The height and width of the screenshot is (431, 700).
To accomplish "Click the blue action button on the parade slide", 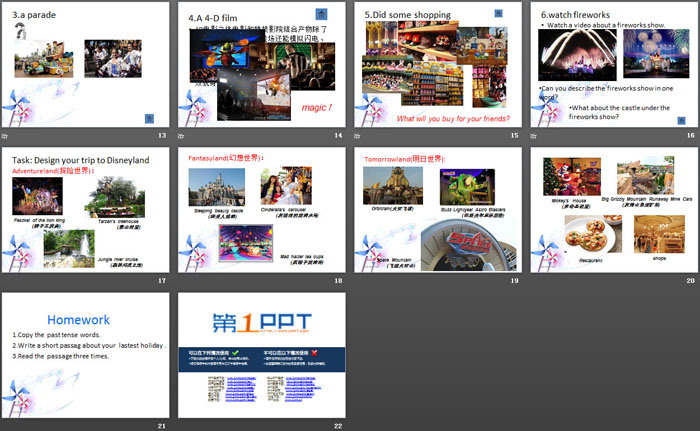I will pos(150,116).
